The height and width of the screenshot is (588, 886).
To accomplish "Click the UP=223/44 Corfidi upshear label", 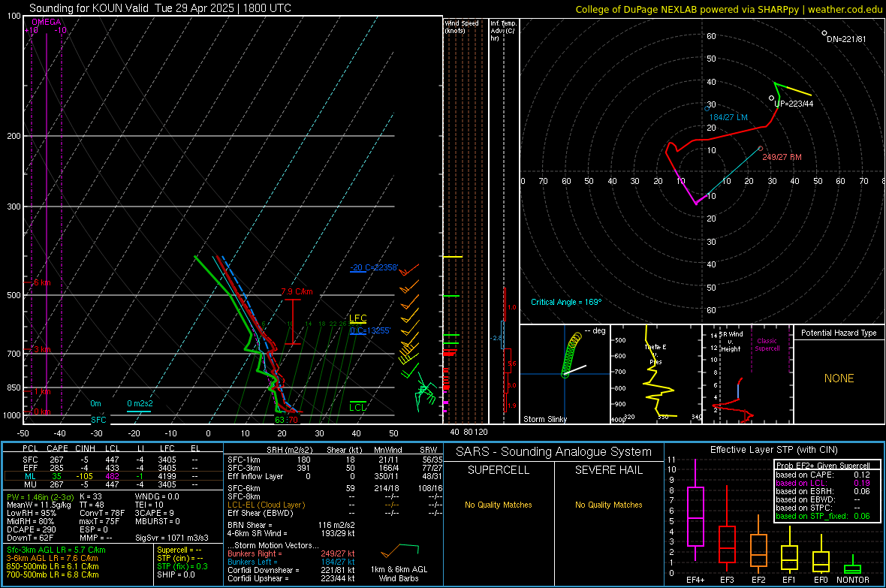I will click(794, 104).
